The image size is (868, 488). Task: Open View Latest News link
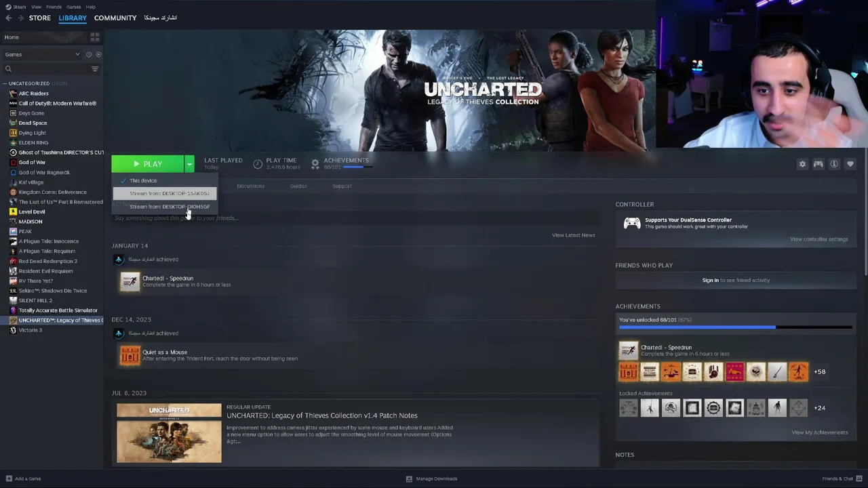pos(574,235)
